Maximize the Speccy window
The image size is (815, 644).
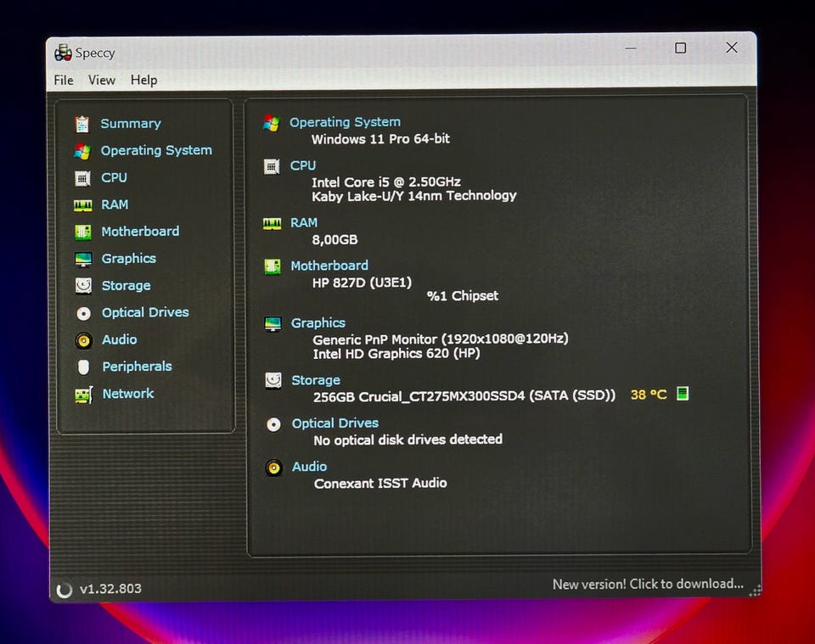coord(680,48)
